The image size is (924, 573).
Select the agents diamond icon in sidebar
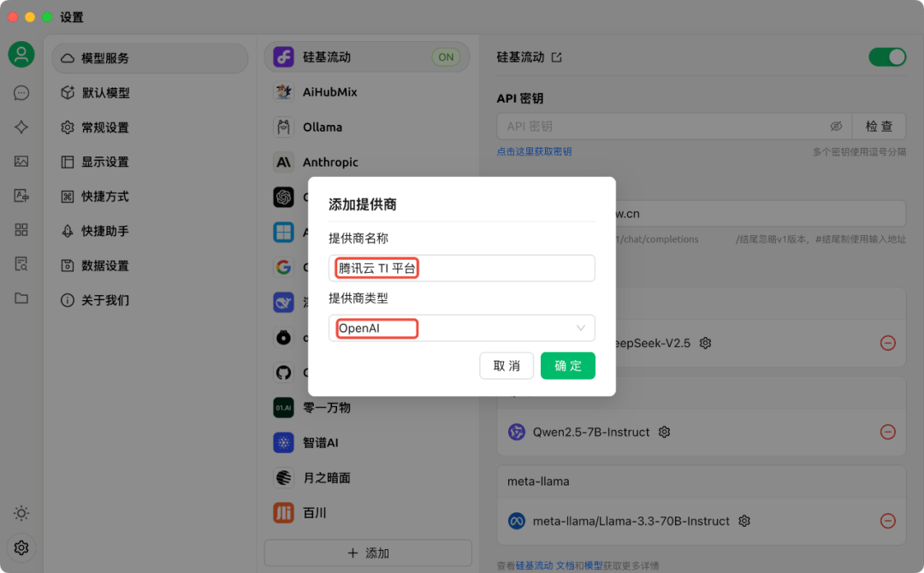(21, 127)
